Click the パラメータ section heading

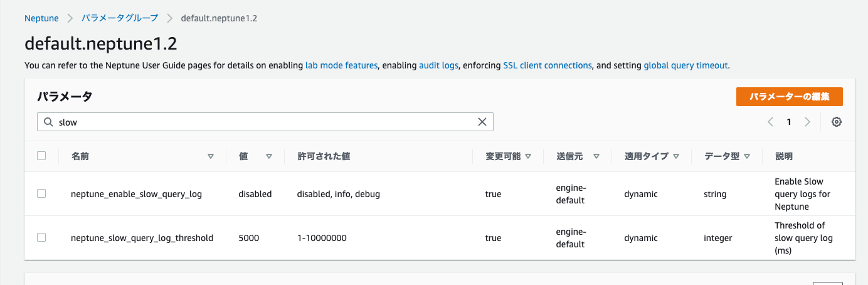click(x=65, y=96)
